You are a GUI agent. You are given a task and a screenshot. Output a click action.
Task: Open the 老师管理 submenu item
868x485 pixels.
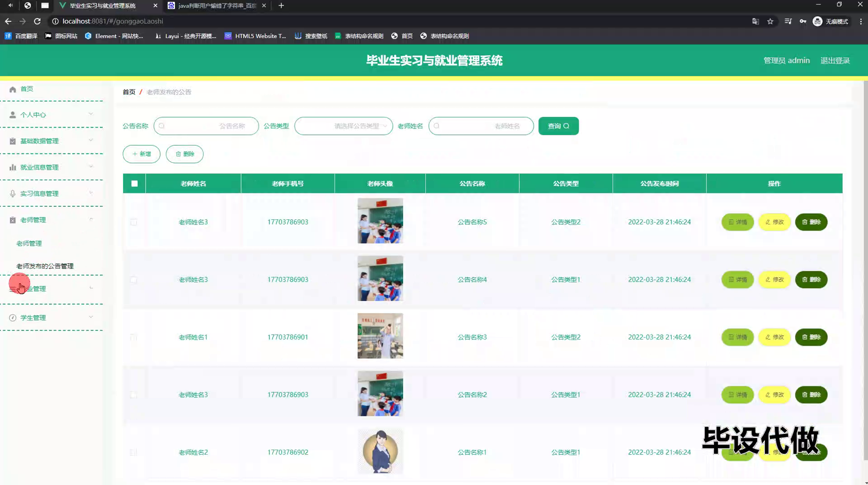(29, 243)
